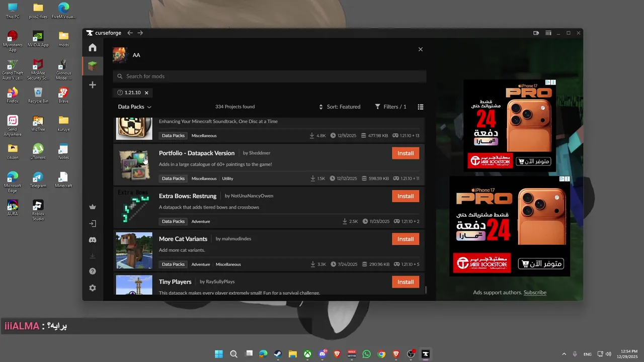Click the '598.59 KB' file size text
Viewport: 644px width, 362px height.
(379, 178)
